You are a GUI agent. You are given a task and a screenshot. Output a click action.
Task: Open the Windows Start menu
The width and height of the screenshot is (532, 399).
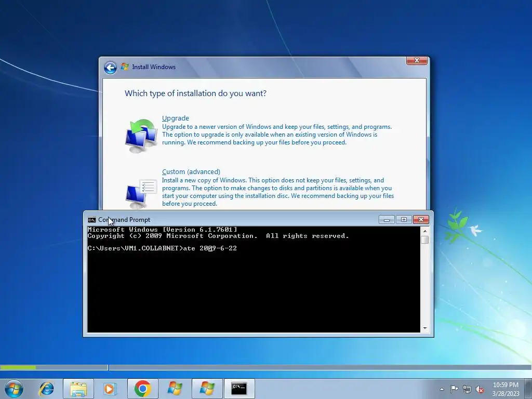pyautogui.click(x=14, y=389)
